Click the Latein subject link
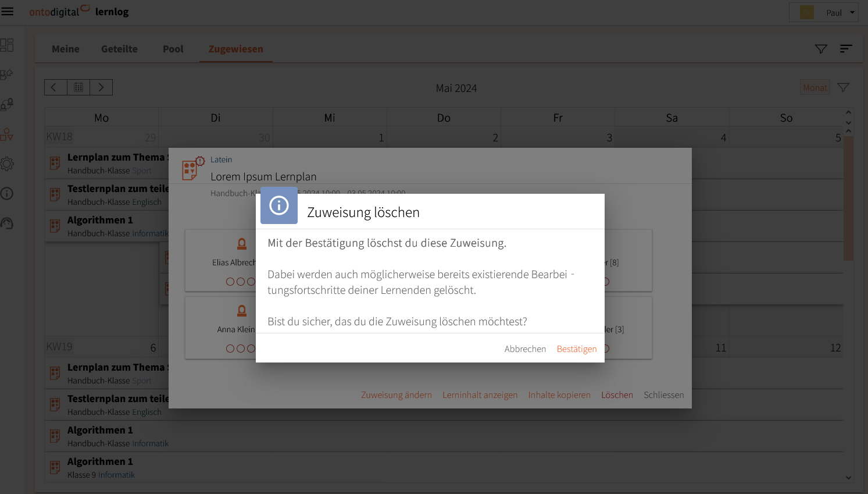Screen dimensions: 868x494 [x=221, y=159]
